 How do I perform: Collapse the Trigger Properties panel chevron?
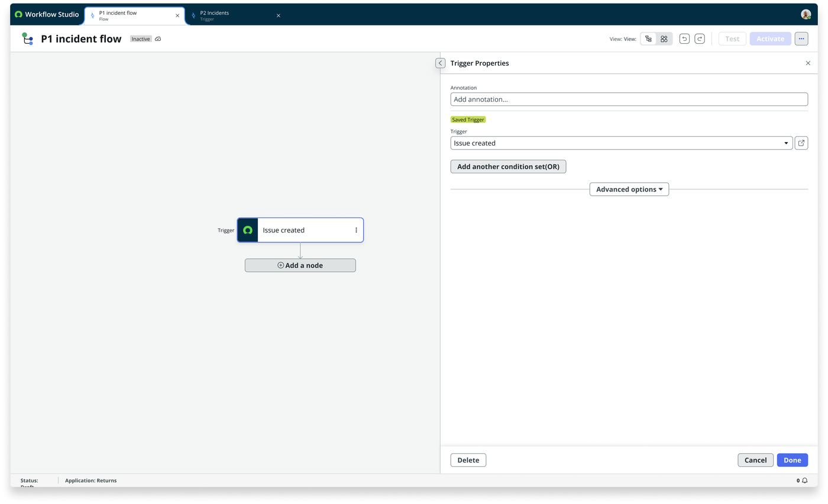440,63
